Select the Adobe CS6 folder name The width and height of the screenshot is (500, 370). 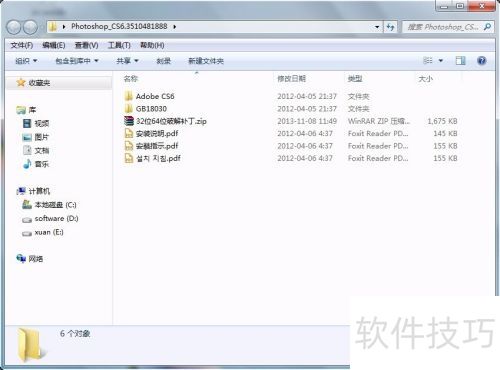pos(155,96)
